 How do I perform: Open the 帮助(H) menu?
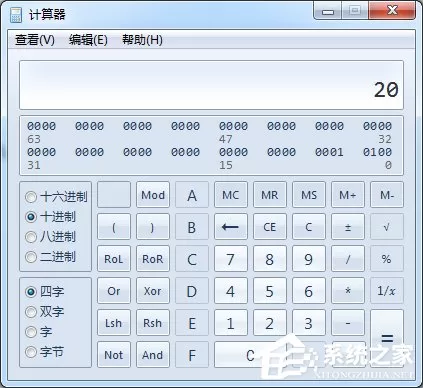point(142,40)
